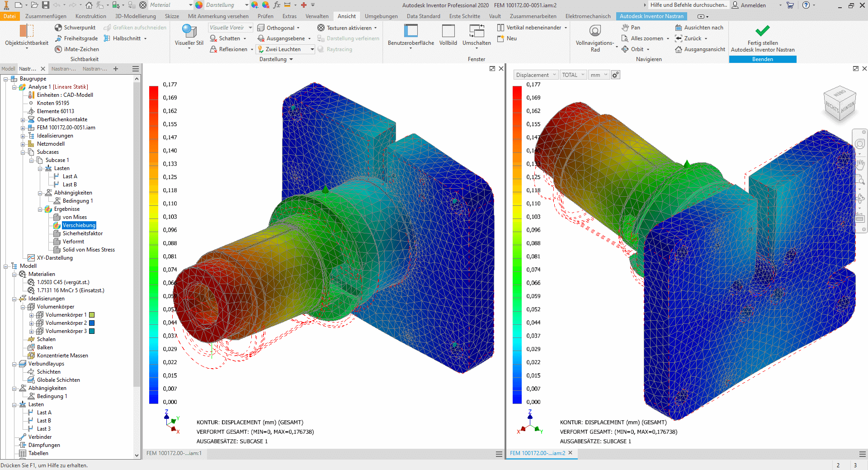The width and height of the screenshot is (868, 470).
Task: Select Sicherheitsfaktor result
Action: [83, 233]
